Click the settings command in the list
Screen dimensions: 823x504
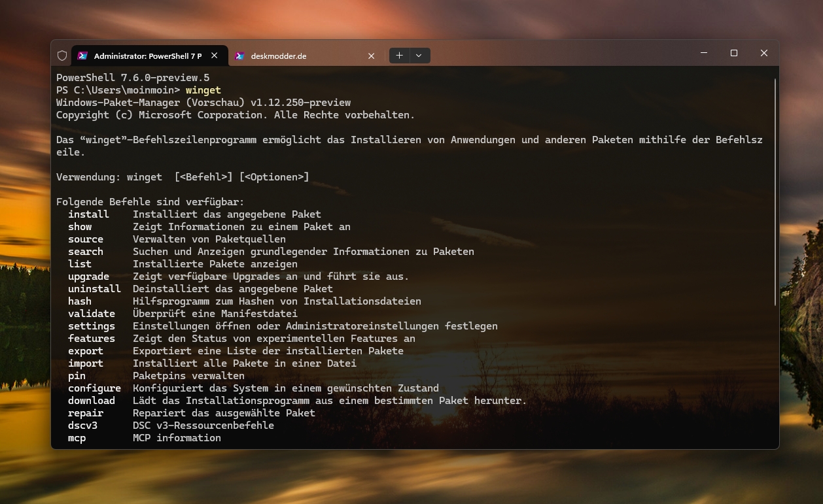91,326
